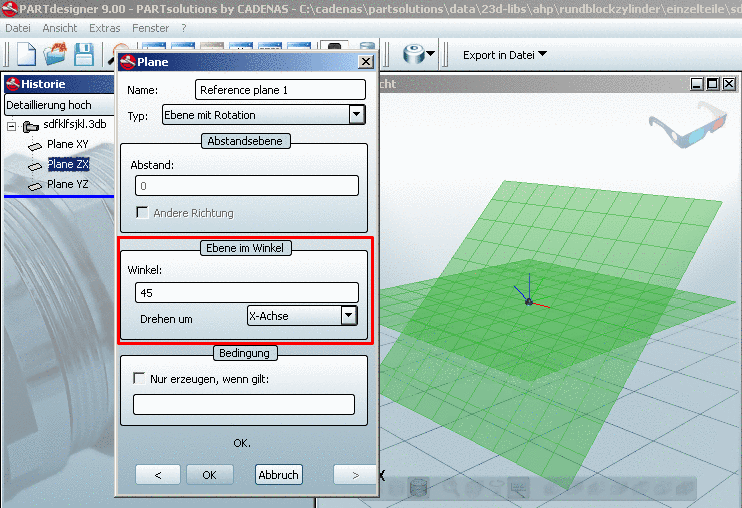Click the Bedingung condition input field
The image size is (742, 508).
pyautogui.click(x=244, y=404)
